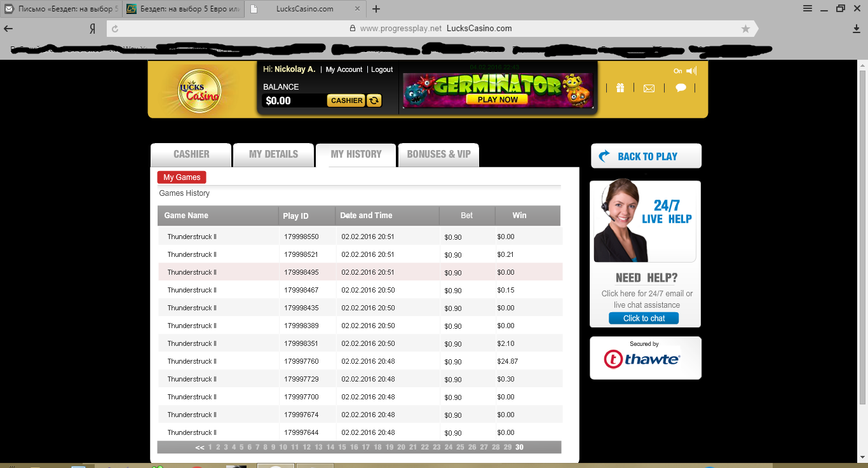Click Play ID 179998550
868x468 pixels.
click(x=301, y=237)
